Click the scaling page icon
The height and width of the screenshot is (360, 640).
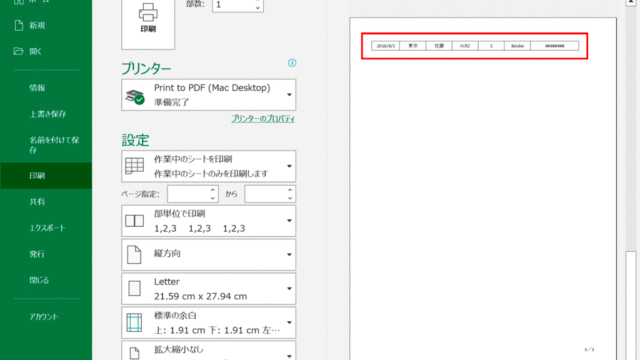click(x=134, y=353)
